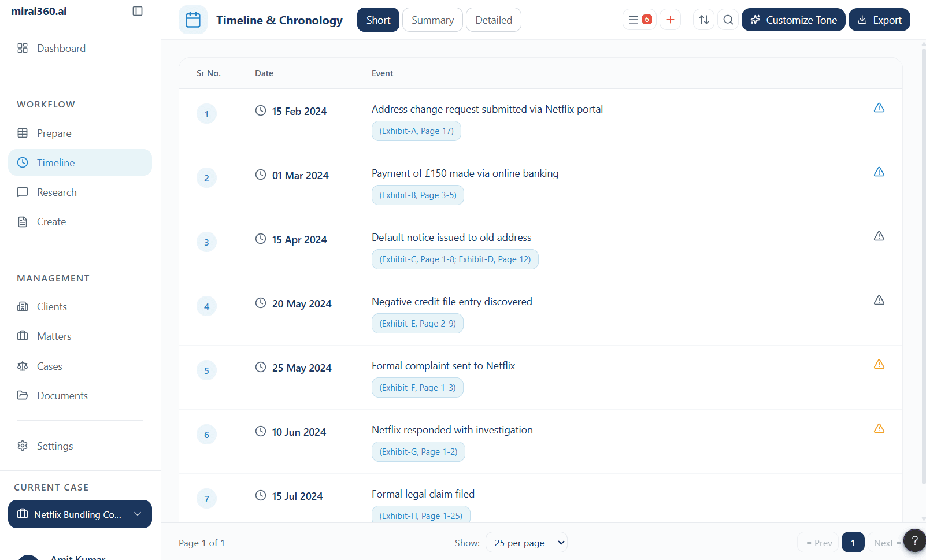Go to Documents in the sidebar
The width and height of the screenshot is (926, 560).
point(62,396)
